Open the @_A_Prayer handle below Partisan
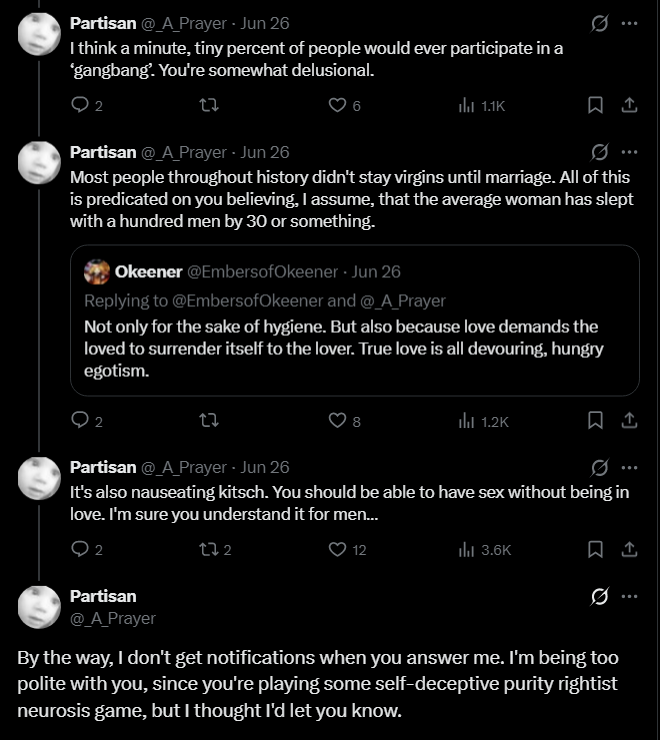660x740 pixels. point(113,618)
